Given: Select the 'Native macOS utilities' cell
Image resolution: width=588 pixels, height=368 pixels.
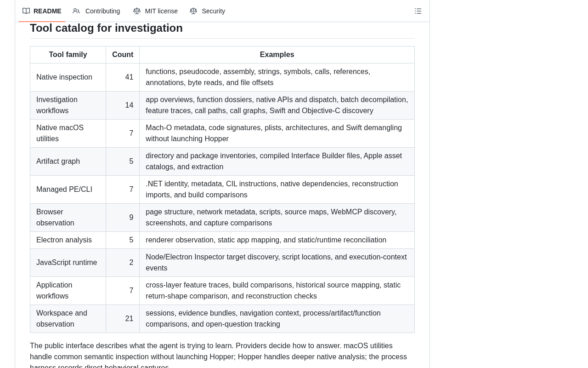Looking at the screenshot, I should [68, 133].
